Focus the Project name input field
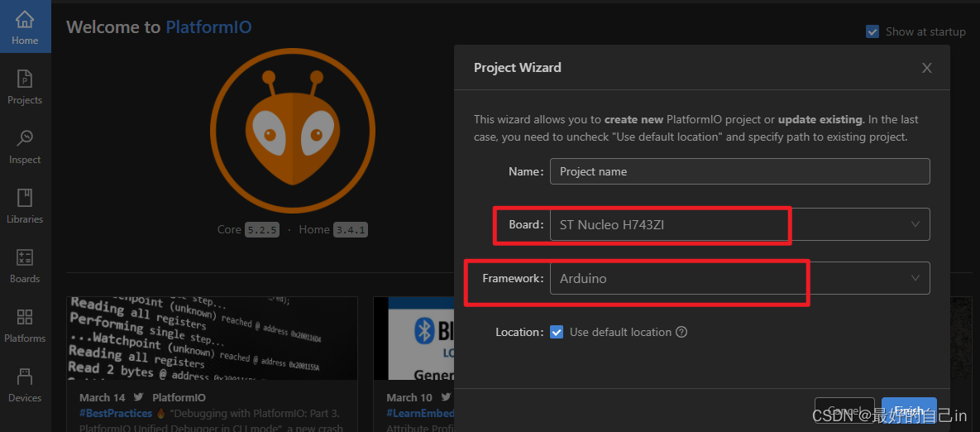The height and width of the screenshot is (432, 980). pos(740,171)
